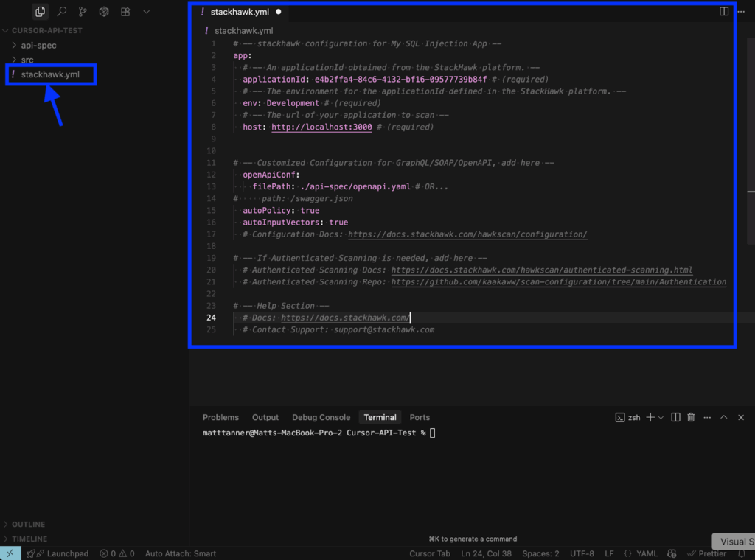Open the Explorer view icon
Screen dimensions: 755x560
point(41,12)
